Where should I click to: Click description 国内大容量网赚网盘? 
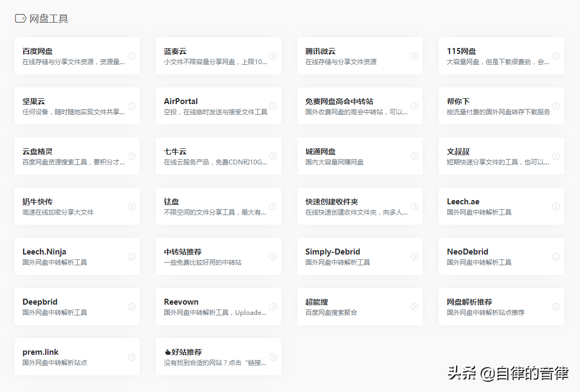coord(334,162)
